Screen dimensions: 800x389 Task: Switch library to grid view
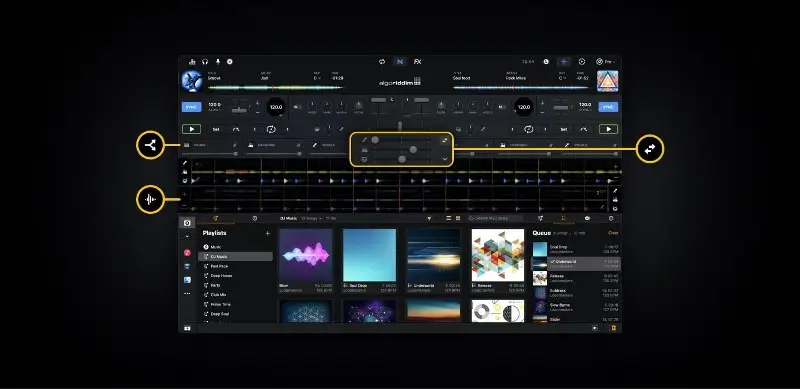tap(458, 218)
